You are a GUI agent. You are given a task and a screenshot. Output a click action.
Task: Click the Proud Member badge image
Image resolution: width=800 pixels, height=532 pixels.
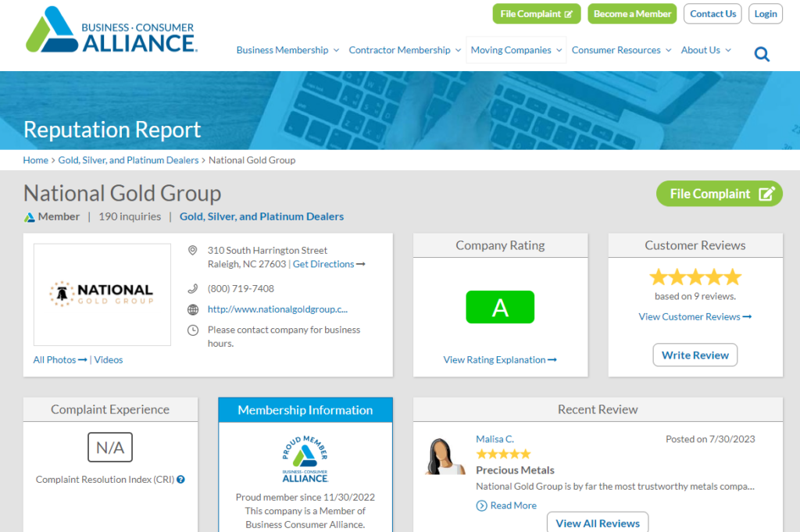coord(305,459)
